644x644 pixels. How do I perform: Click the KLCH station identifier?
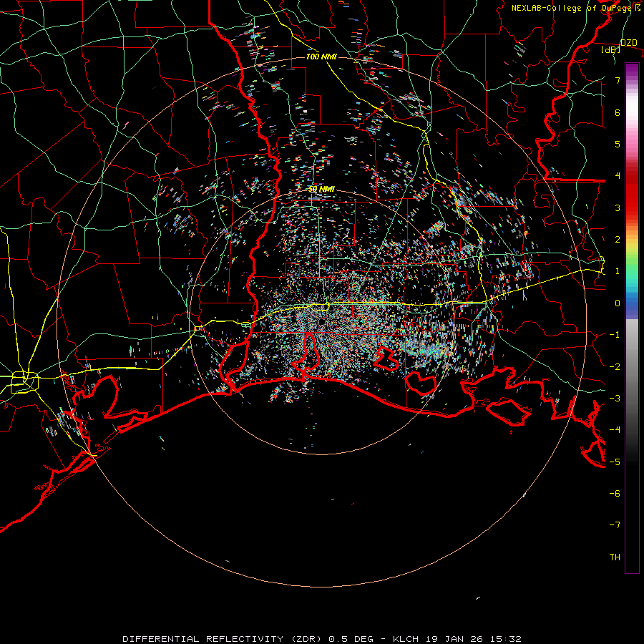coord(406,639)
